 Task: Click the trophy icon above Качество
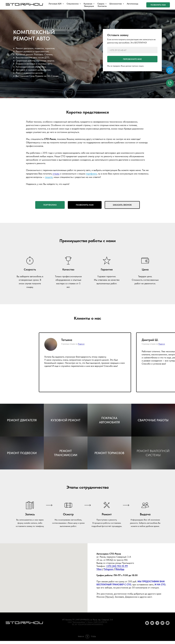pos(68,261)
